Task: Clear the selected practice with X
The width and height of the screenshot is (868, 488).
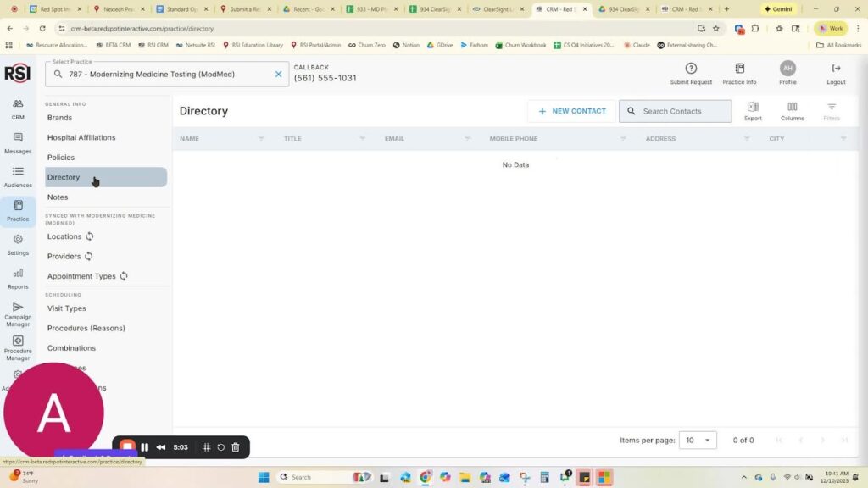Action: [x=278, y=74]
